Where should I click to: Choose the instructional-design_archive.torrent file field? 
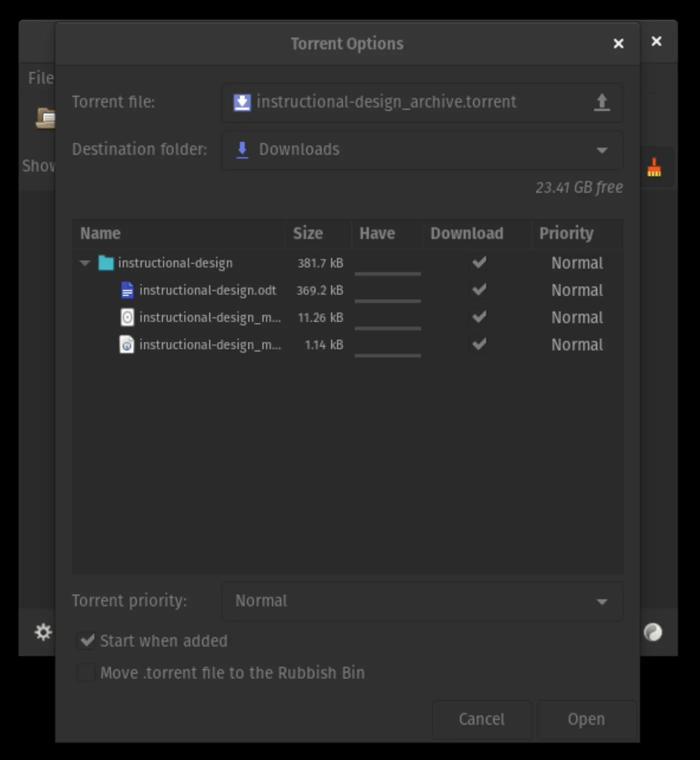coord(422,103)
